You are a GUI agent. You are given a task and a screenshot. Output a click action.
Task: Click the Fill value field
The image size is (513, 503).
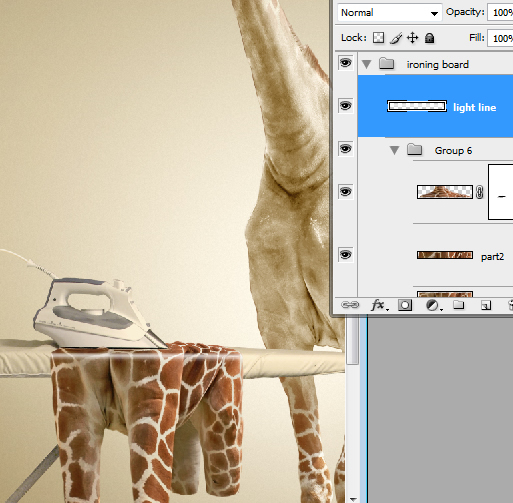click(500, 38)
